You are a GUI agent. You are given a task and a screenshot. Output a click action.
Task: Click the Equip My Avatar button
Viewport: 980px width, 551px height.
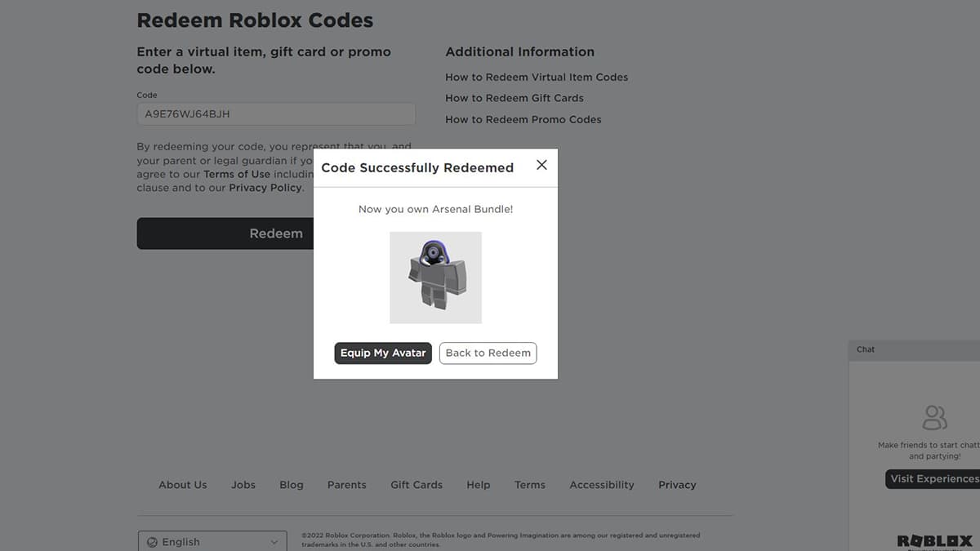click(383, 353)
